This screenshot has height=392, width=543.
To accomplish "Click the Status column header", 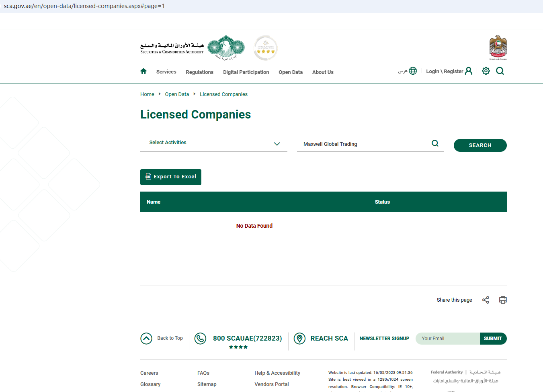I will pyautogui.click(x=382, y=202).
